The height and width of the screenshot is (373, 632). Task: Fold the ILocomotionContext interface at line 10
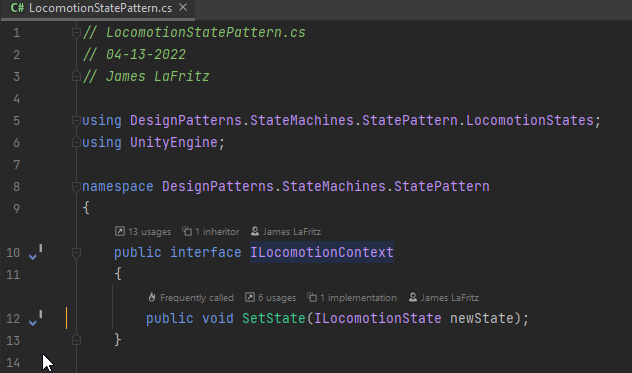click(x=76, y=252)
